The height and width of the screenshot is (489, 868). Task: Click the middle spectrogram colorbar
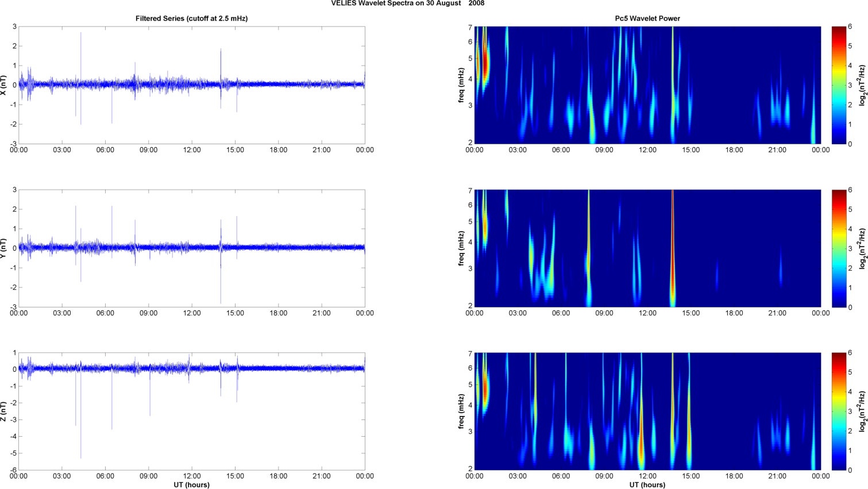839,248
